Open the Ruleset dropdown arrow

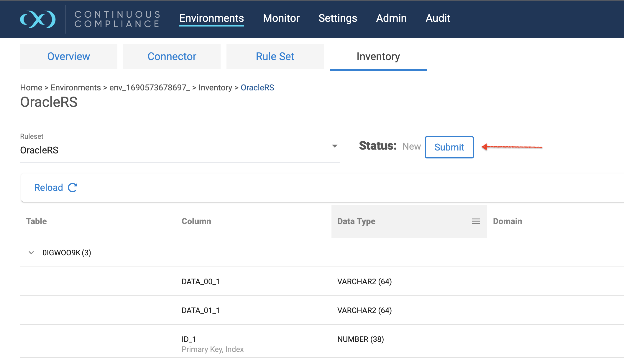[x=334, y=146]
